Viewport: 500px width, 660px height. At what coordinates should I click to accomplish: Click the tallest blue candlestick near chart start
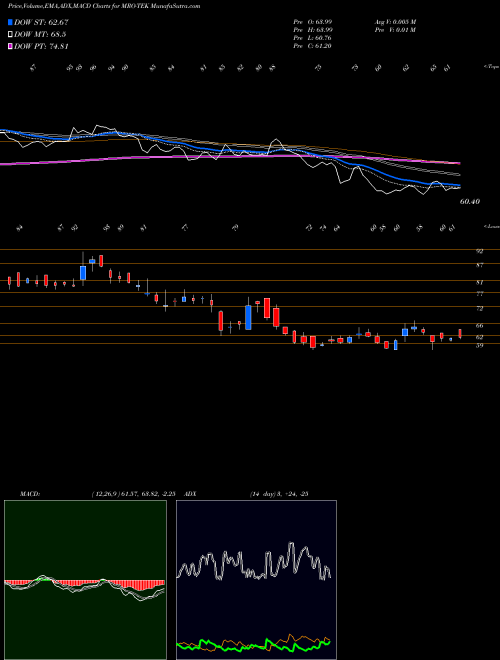pyautogui.click(x=83, y=273)
